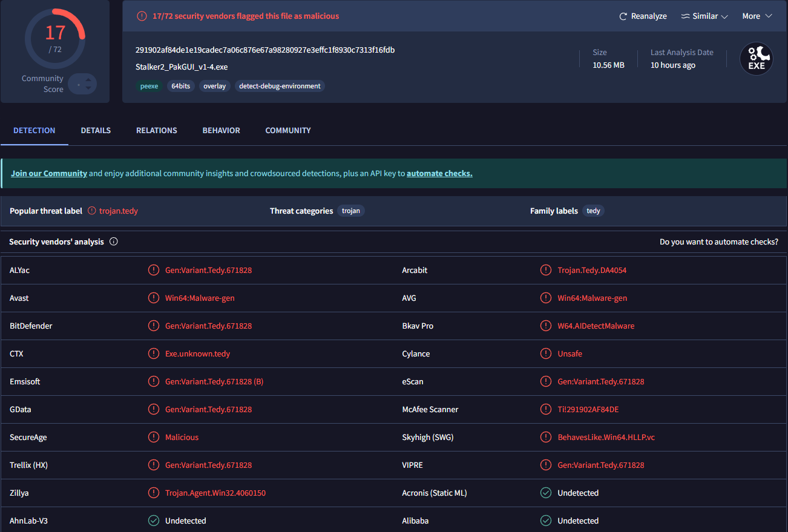Click the Skyhigh (SWG) malicious alert icon

click(x=546, y=437)
